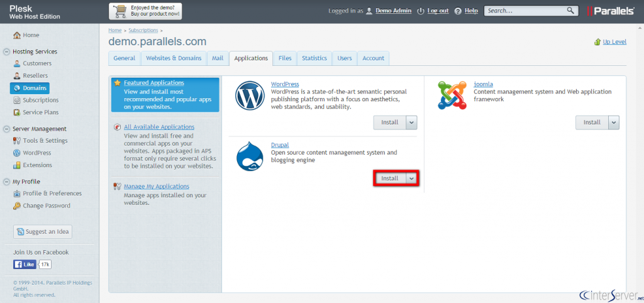
Task: Click the Parallels logo in header
Action: [x=610, y=11]
